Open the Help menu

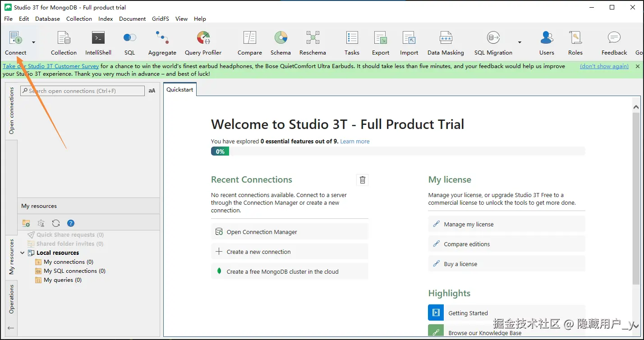(x=200, y=19)
